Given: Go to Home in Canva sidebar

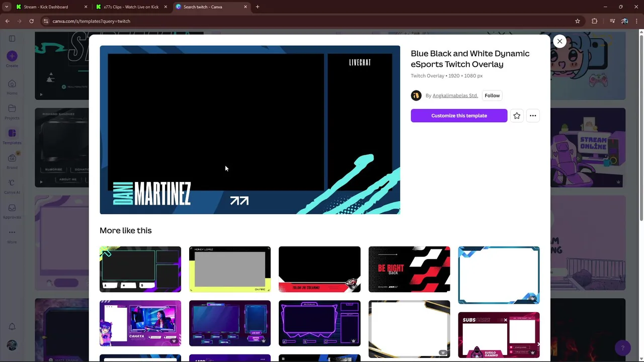Looking at the screenshot, I should 12,86.
